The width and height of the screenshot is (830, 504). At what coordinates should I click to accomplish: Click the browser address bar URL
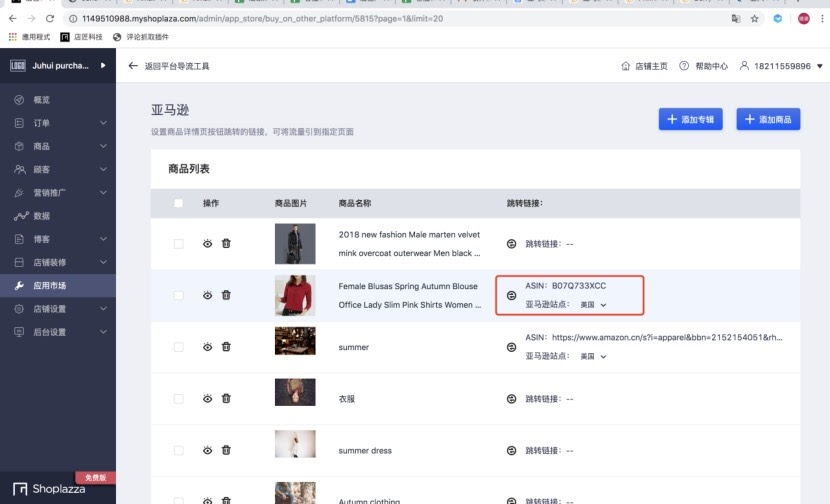pyautogui.click(x=263, y=19)
